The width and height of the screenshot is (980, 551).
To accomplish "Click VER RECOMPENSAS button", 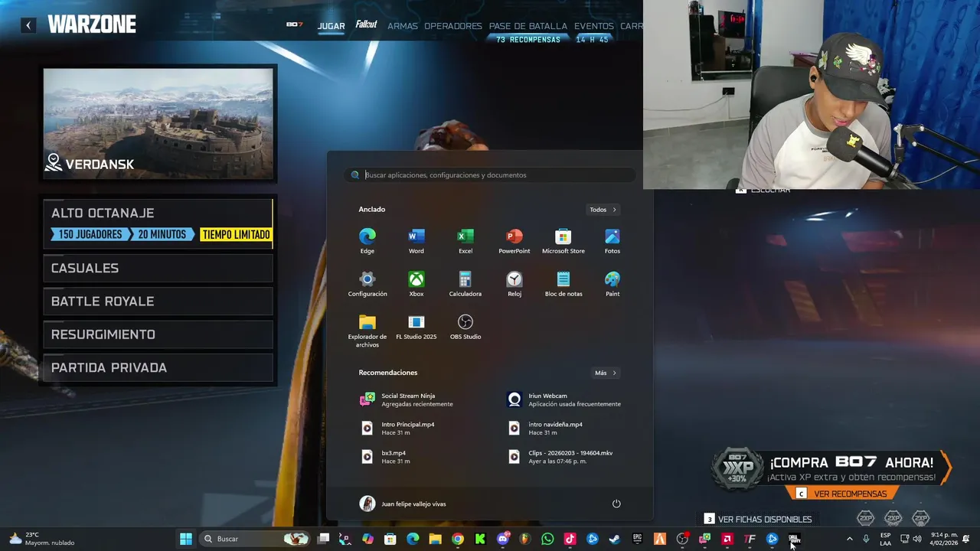I will 842,494.
